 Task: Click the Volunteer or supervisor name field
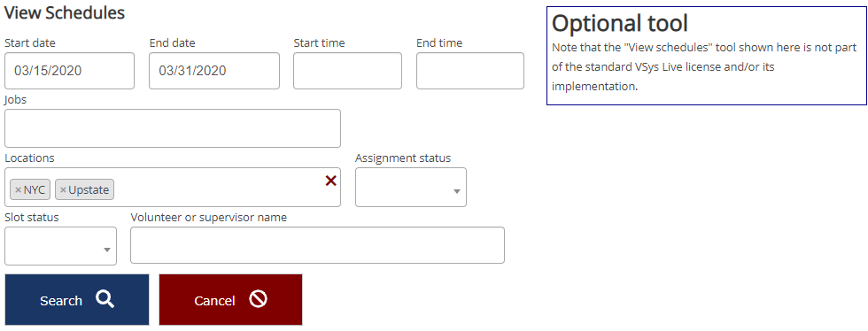coord(318,245)
